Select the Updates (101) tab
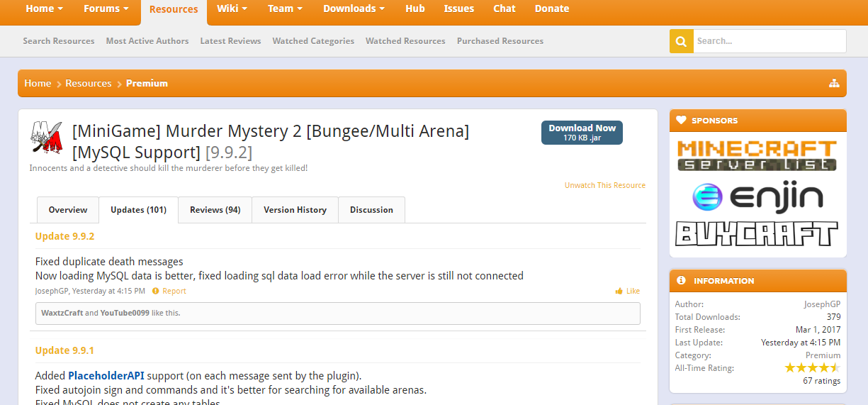Viewport: 868px width, 405px height. (x=138, y=210)
